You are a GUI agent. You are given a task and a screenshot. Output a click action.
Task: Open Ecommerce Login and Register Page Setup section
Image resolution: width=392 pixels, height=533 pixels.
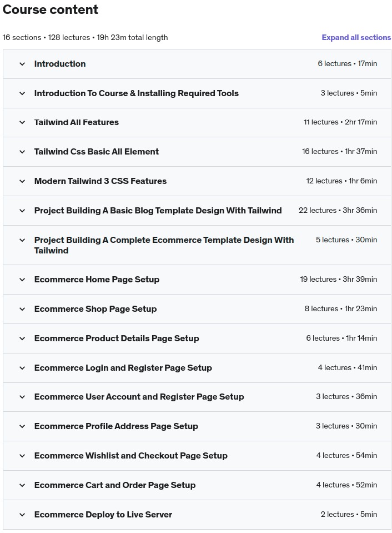(123, 368)
